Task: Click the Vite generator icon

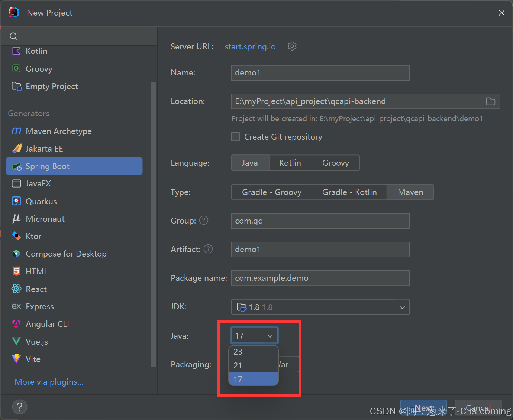Action: [16, 359]
